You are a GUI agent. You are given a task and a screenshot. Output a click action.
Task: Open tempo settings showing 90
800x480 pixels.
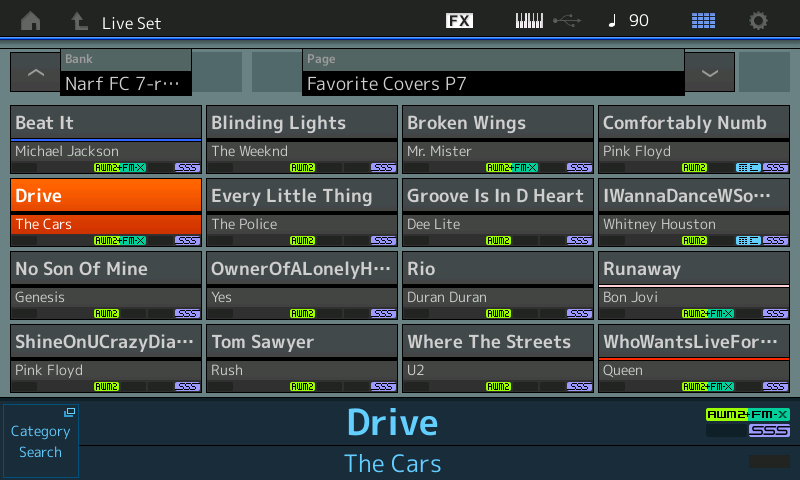coord(628,21)
